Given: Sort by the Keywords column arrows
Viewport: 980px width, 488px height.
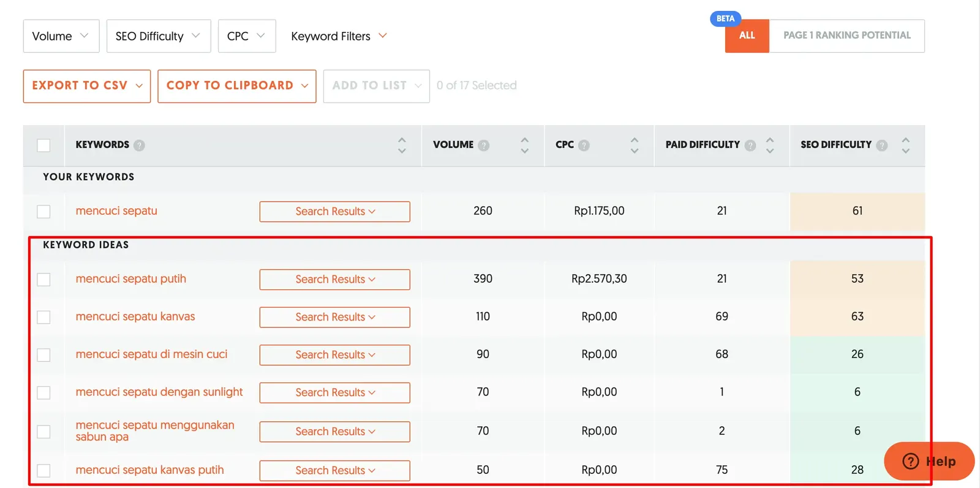Looking at the screenshot, I should coord(402,145).
